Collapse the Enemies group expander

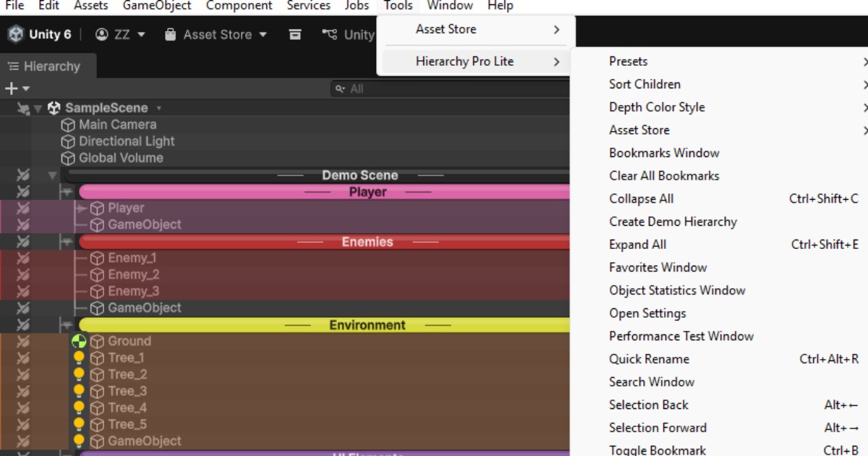point(67,242)
